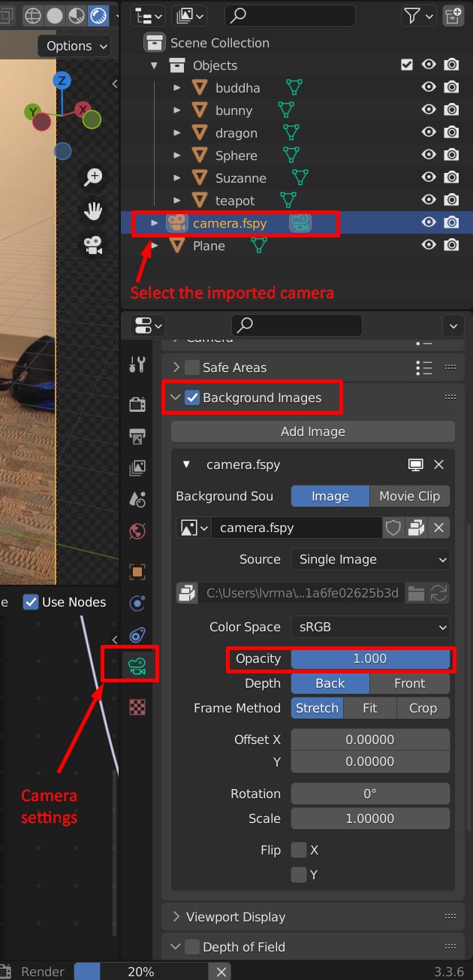Click the viewport zoom magnifier icon

click(93, 177)
